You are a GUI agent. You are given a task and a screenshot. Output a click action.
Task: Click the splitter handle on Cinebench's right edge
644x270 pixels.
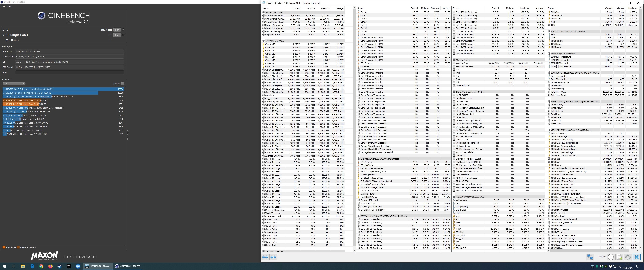[128, 135]
